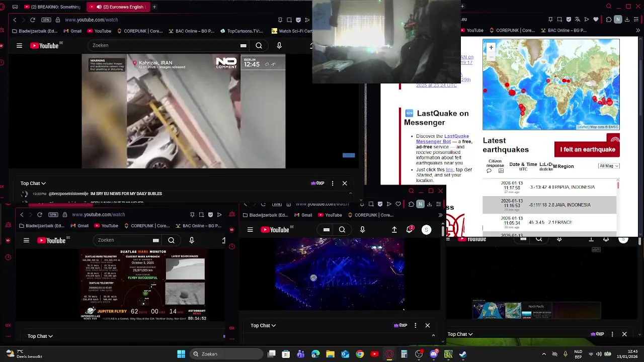Open more options menu in Euronews live chat

[333, 184]
